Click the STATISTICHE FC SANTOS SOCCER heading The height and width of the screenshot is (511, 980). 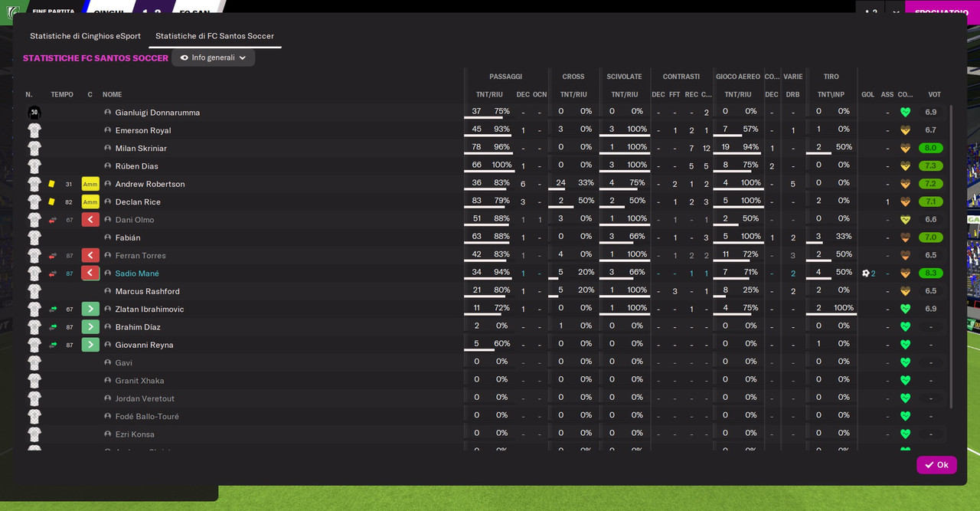tap(96, 58)
